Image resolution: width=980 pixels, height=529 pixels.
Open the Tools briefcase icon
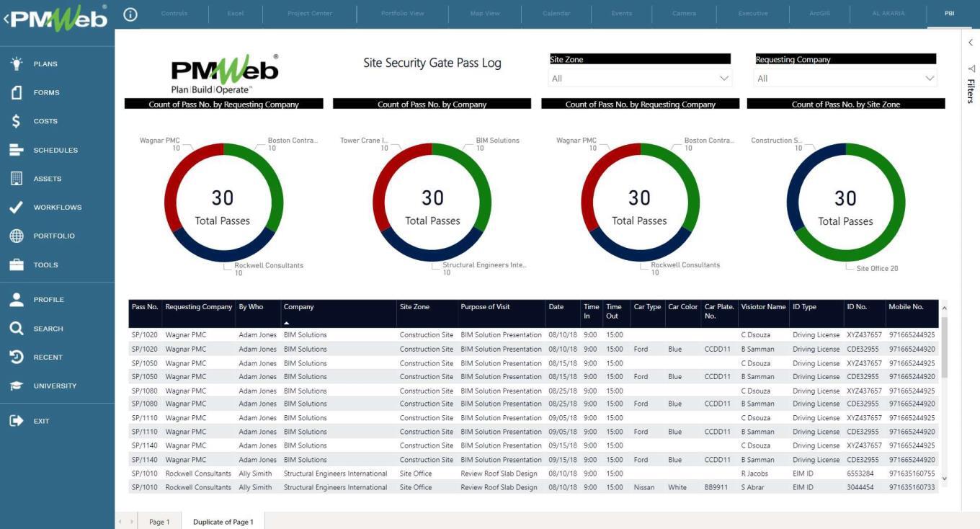pos(16,264)
